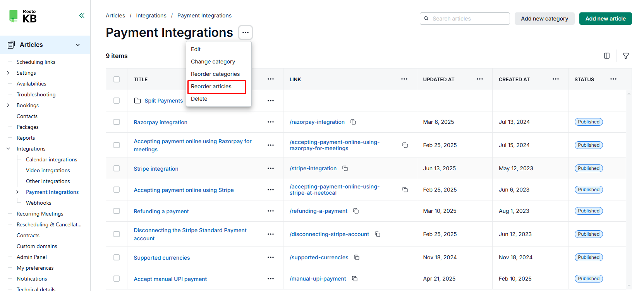Open Recurring Meetings in sidebar
Viewport: 644px width, 291px height.
click(40, 214)
